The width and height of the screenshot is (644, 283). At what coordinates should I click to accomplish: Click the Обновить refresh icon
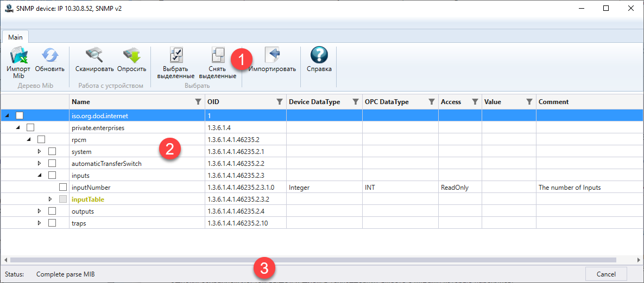click(50, 55)
